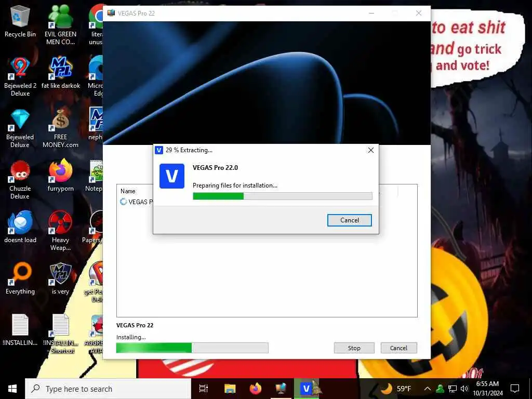This screenshot has height=399, width=532.
Task: Select the furryporn Firefox shortcut
Action: [x=60, y=176]
